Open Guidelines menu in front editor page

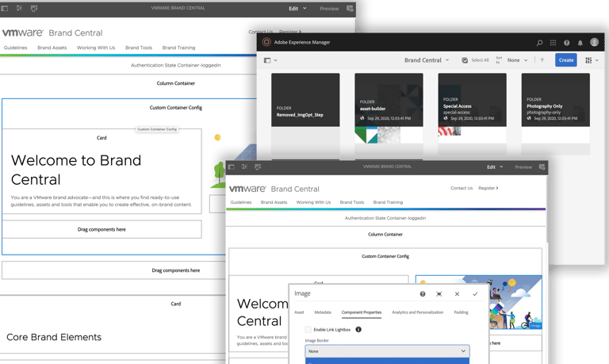[241, 202]
